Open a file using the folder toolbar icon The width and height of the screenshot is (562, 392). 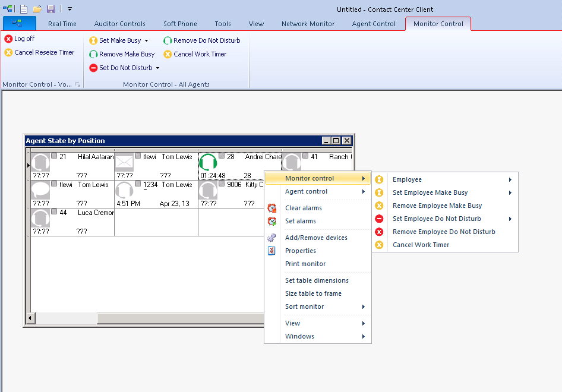[37, 8]
